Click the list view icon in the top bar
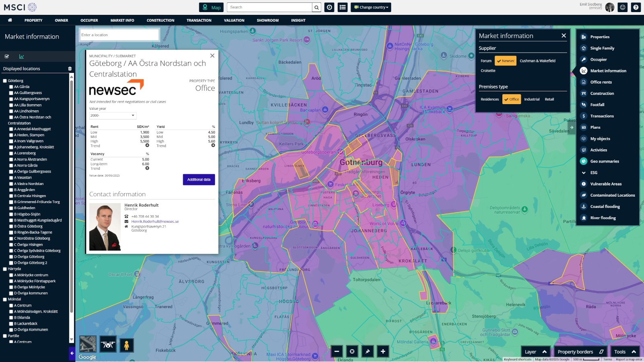 point(343,7)
